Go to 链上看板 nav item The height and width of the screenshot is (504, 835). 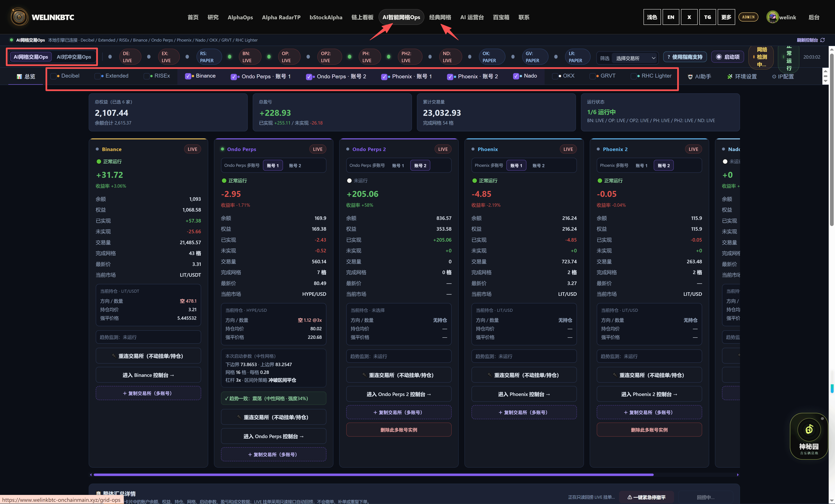point(362,17)
